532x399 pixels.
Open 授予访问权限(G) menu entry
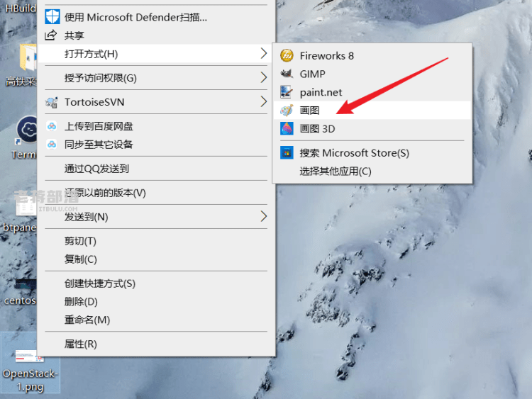[156, 78]
